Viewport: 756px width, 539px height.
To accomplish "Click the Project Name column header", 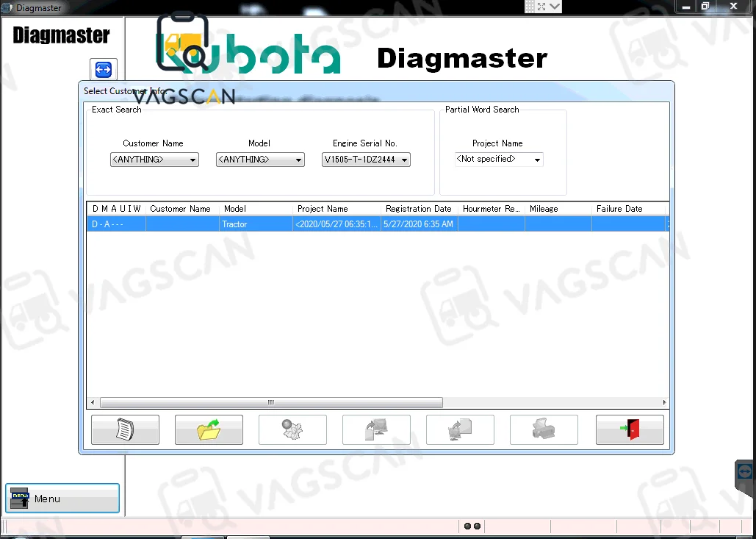I will coord(337,208).
